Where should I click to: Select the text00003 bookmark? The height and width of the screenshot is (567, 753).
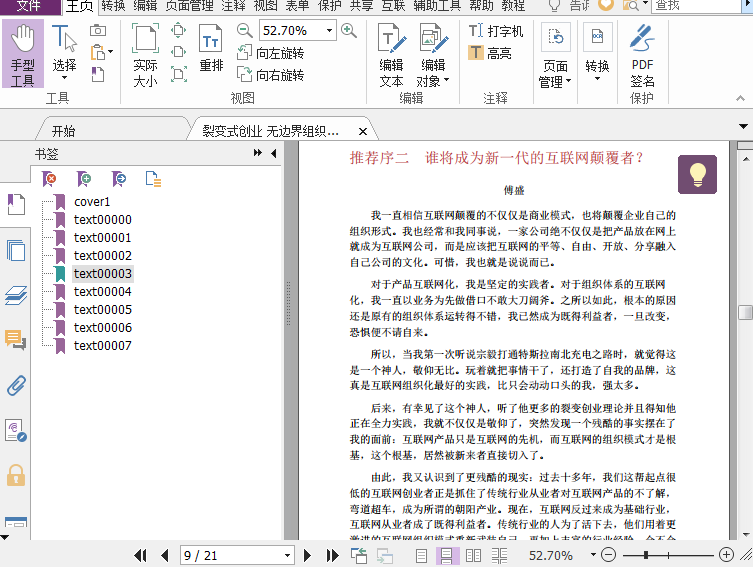coord(103,274)
